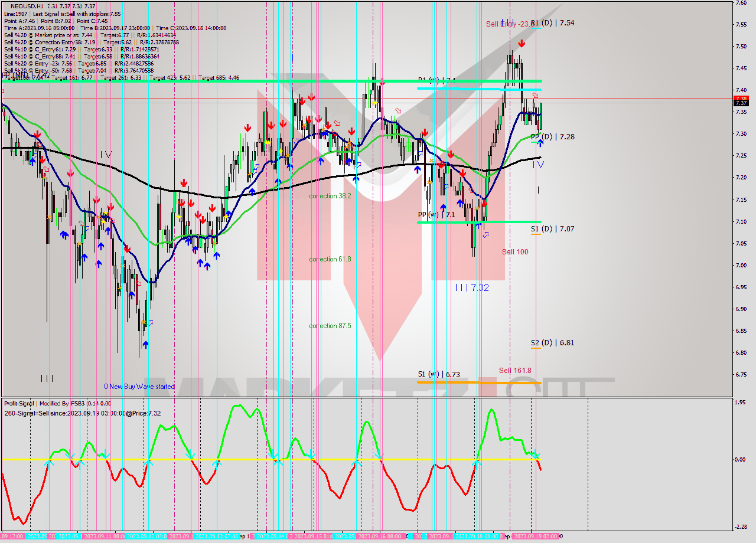756x543 pixels.
Task: Click the '260-Signal=Sell since:2023.09.19 03:00:00@Price:7.32' line
Action: (x=83, y=413)
